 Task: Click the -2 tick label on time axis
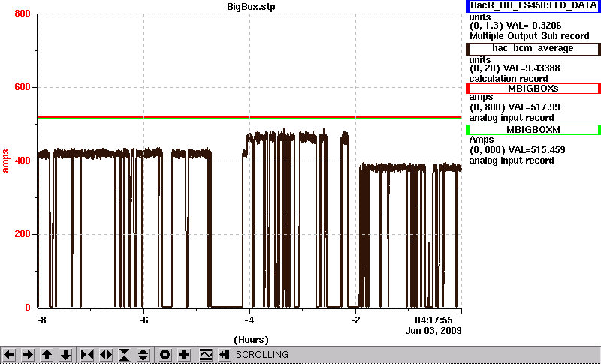click(355, 320)
